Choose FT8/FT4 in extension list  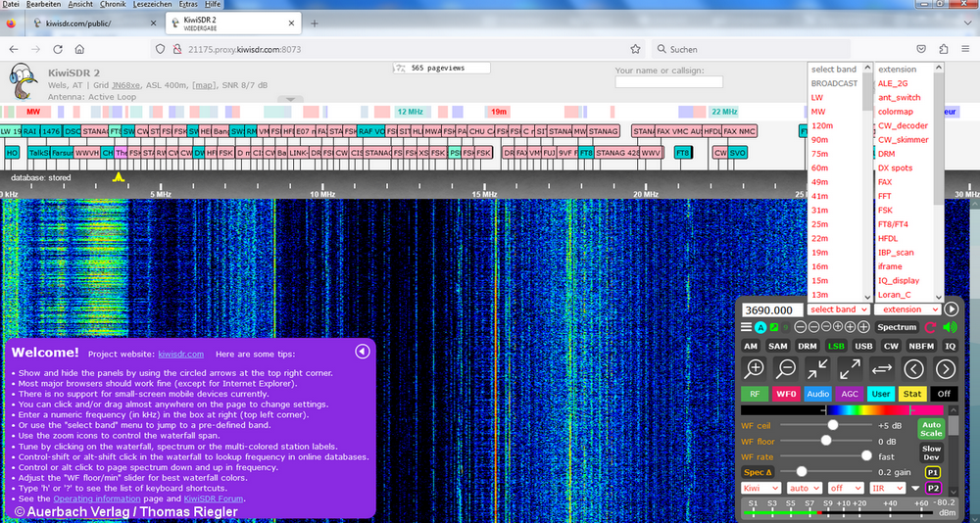(x=894, y=224)
